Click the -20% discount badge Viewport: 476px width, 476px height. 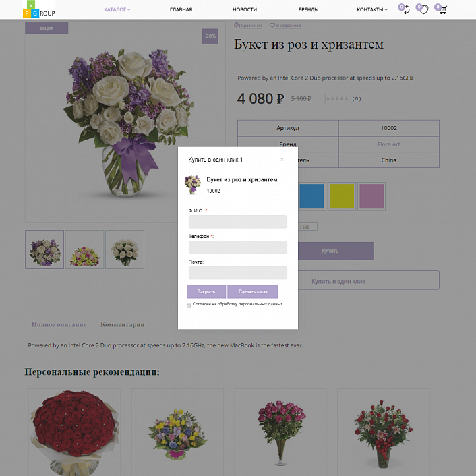tap(210, 36)
